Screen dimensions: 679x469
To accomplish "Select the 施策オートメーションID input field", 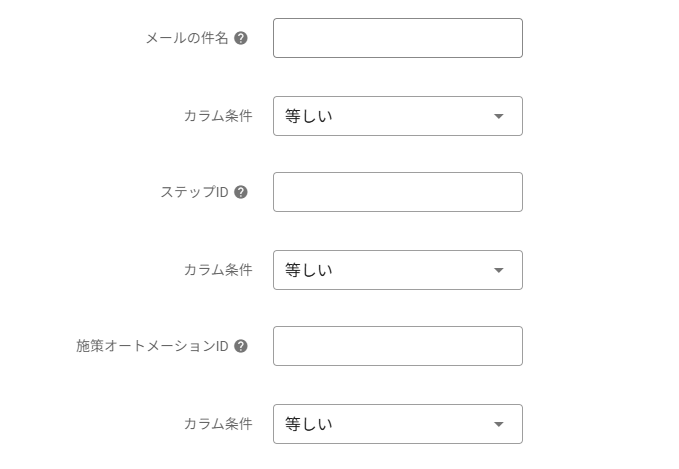I will pyautogui.click(x=397, y=346).
